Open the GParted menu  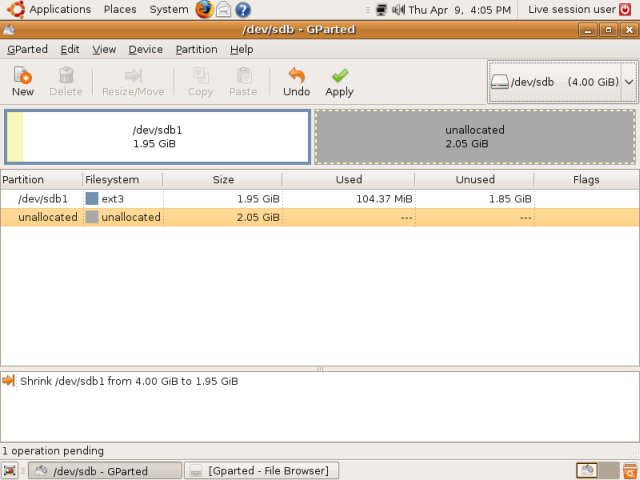tap(27, 49)
